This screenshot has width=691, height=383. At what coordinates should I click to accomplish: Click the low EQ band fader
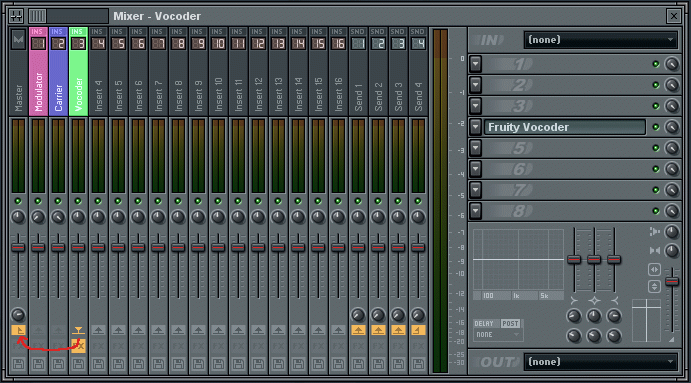[574, 259]
